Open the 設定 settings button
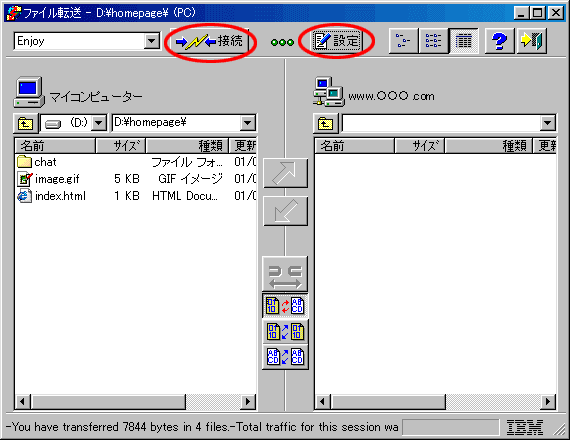This screenshot has width=570, height=440. 337,41
